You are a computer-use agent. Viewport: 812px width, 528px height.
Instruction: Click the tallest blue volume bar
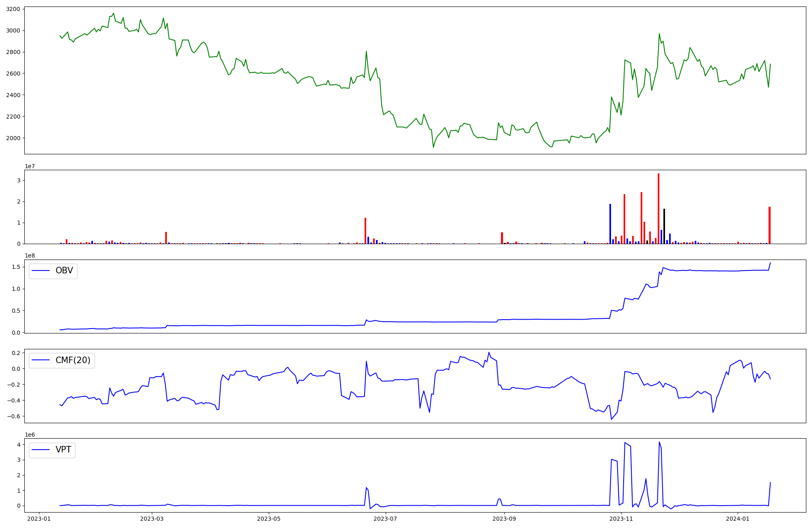610,224
